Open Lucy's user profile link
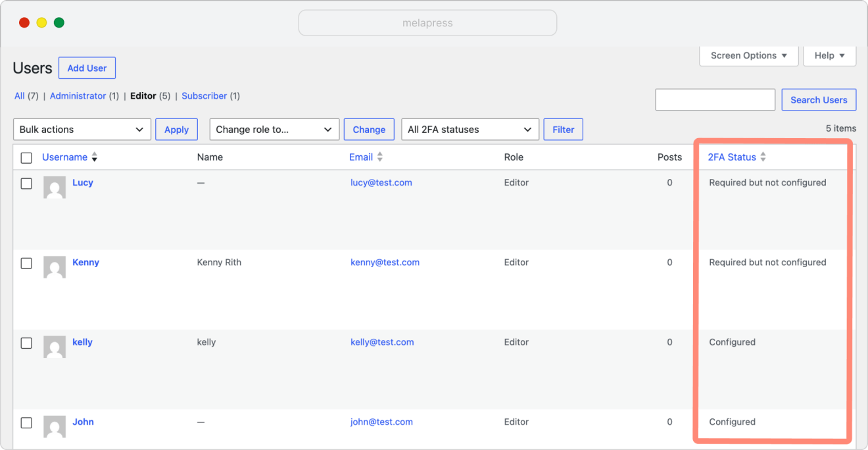The width and height of the screenshot is (868, 450). coord(83,183)
